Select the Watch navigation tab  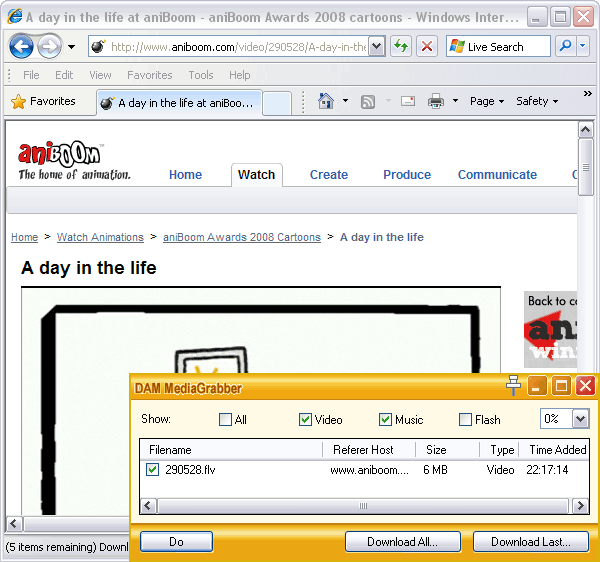coord(256,175)
